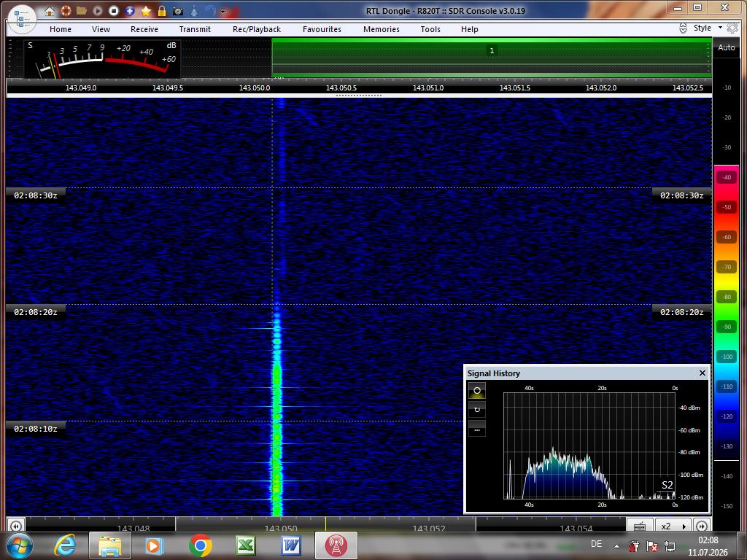747x560 pixels.
Task: Launch Internet Explorer from the taskbar
Action: click(x=65, y=545)
